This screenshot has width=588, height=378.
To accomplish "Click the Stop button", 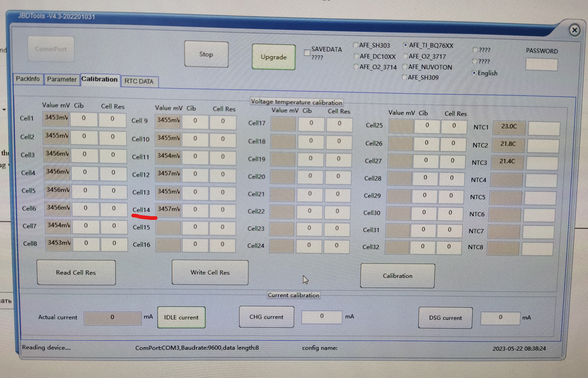I will [206, 54].
